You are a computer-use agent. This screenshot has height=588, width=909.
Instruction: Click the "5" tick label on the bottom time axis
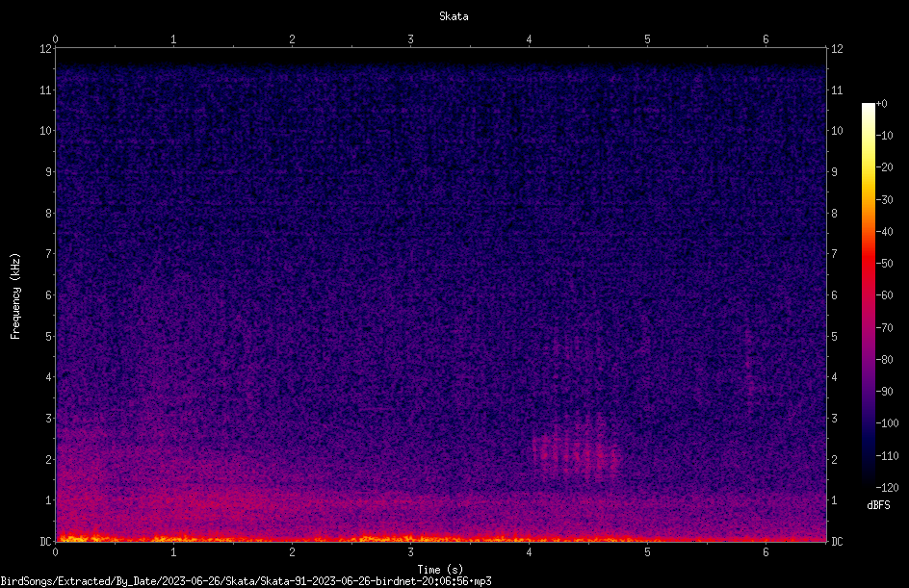[x=647, y=552]
